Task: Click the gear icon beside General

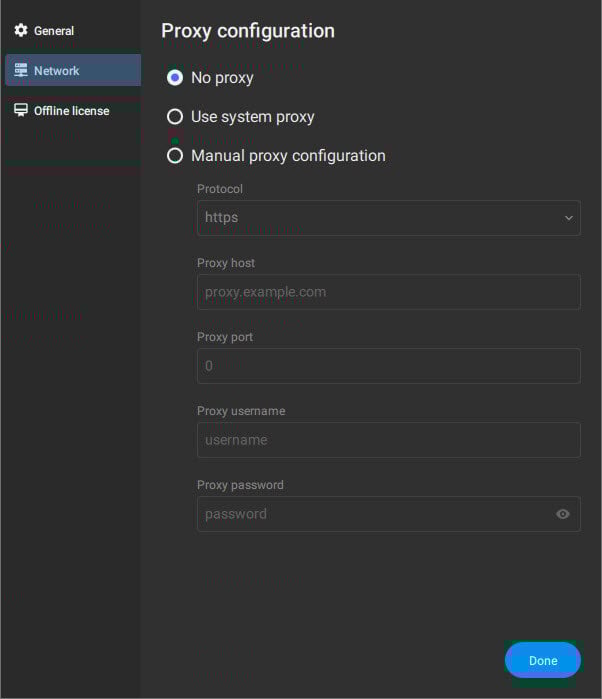Action: point(21,30)
